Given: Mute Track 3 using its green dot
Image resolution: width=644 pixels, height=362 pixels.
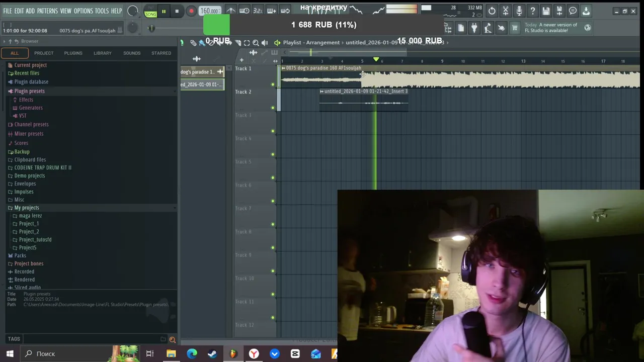Looking at the screenshot, I should pos(273,131).
